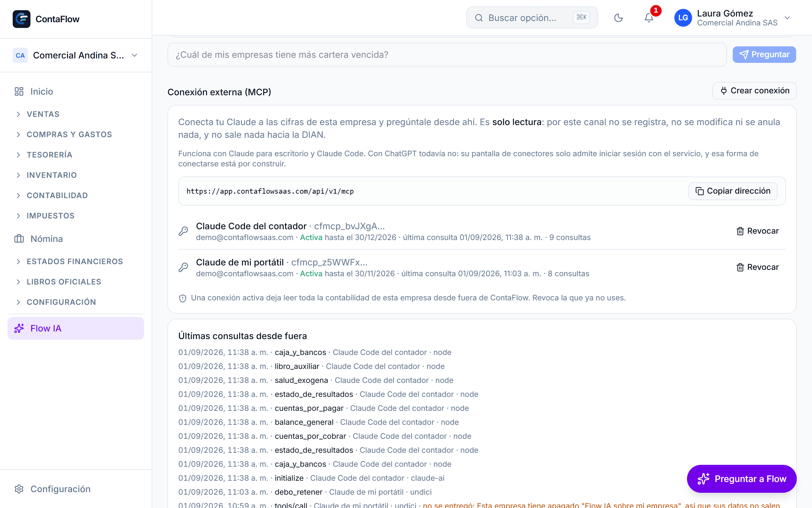Click the ContaFlow logo icon
The width and height of the screenshot is (812, 508).
pyautogui.click(x=22, y=19)
